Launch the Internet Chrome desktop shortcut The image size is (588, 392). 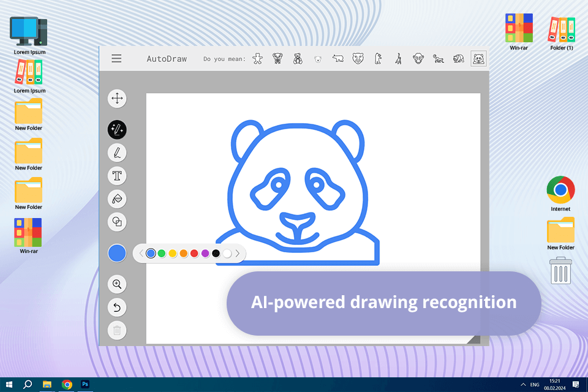[560, 194]
